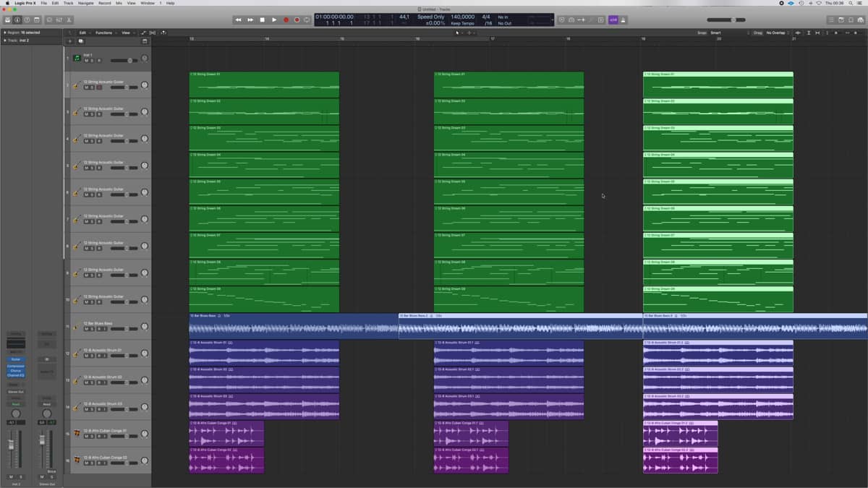Open the tracks area View menu

[x=127, y=33]
